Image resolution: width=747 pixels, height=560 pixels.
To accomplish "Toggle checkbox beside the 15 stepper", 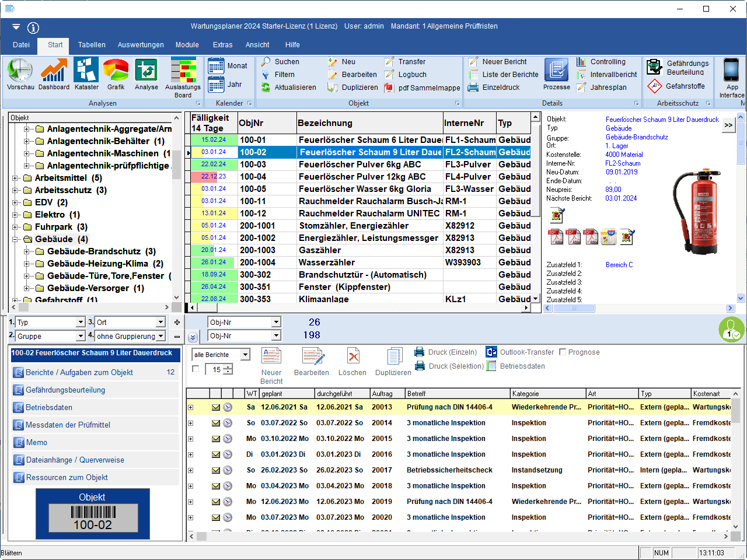I will (196, 369).
